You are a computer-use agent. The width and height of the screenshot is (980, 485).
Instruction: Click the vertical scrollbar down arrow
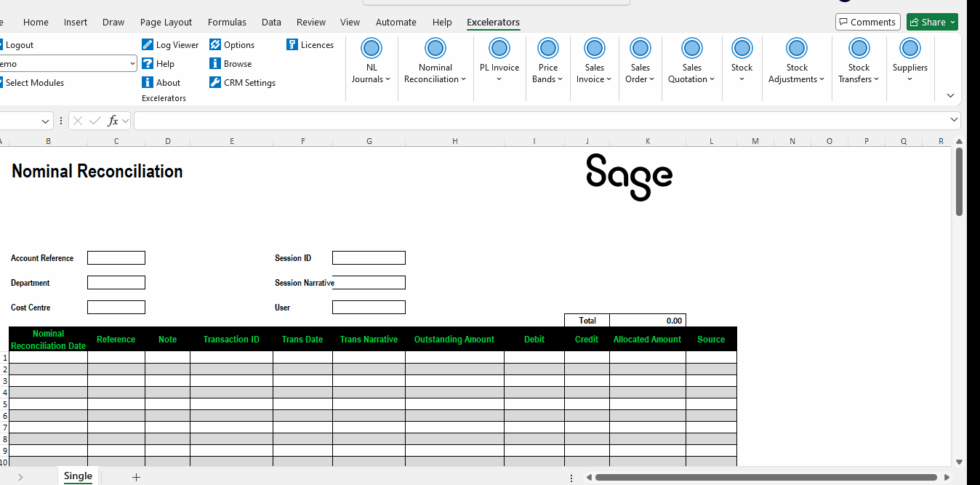point(959,461)
